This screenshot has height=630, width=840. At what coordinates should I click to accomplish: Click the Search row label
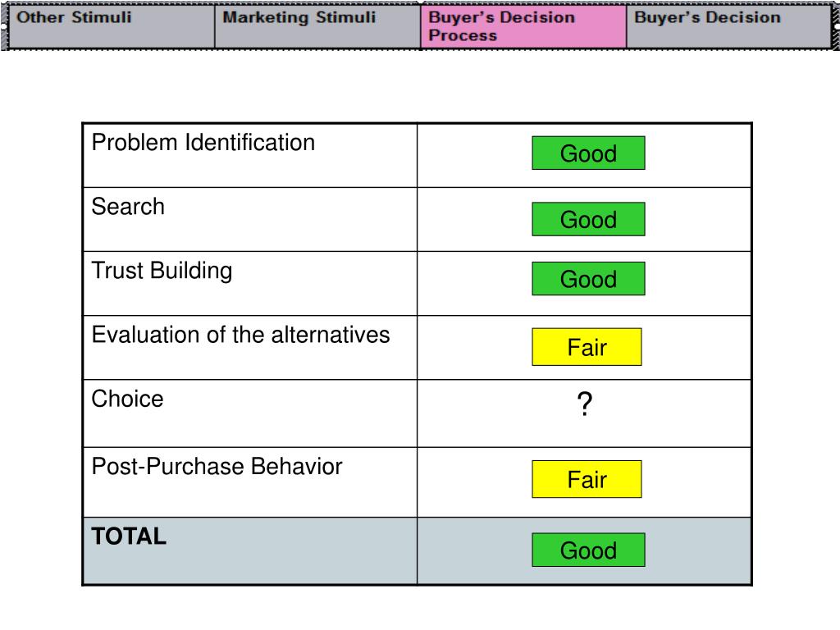point(128,207)
